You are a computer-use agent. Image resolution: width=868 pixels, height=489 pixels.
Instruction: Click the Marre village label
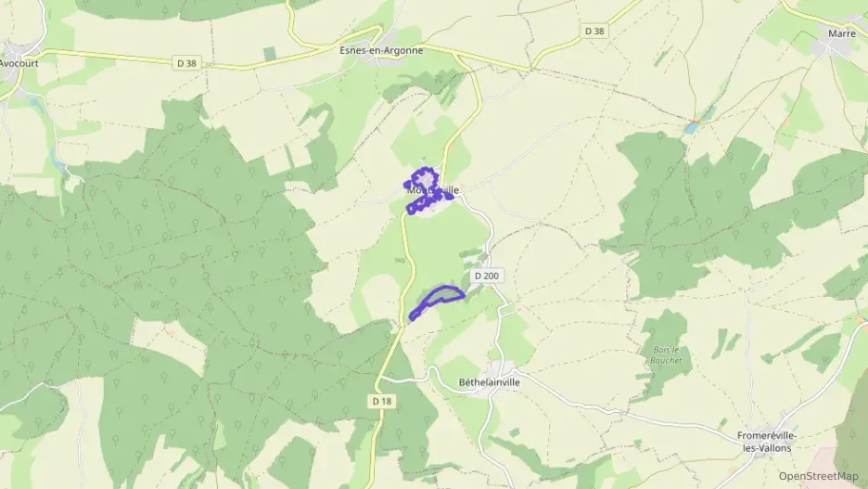(x=841, y=33)
